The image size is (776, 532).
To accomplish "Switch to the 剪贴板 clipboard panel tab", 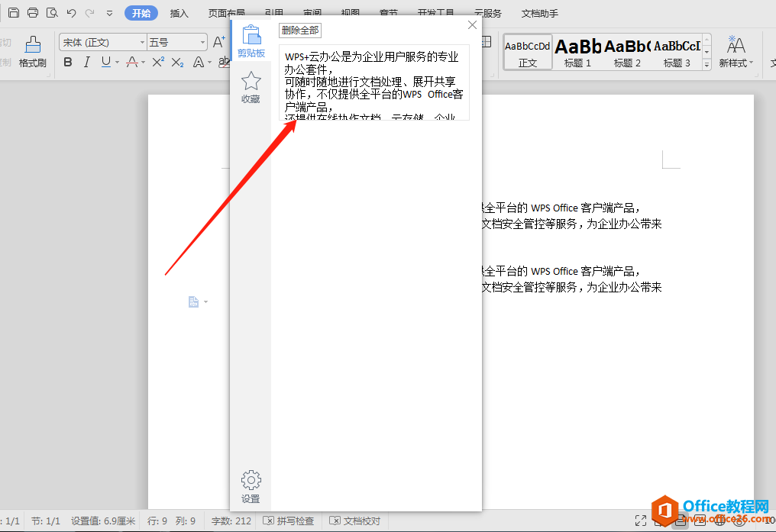I will click(x=251, y=41).
